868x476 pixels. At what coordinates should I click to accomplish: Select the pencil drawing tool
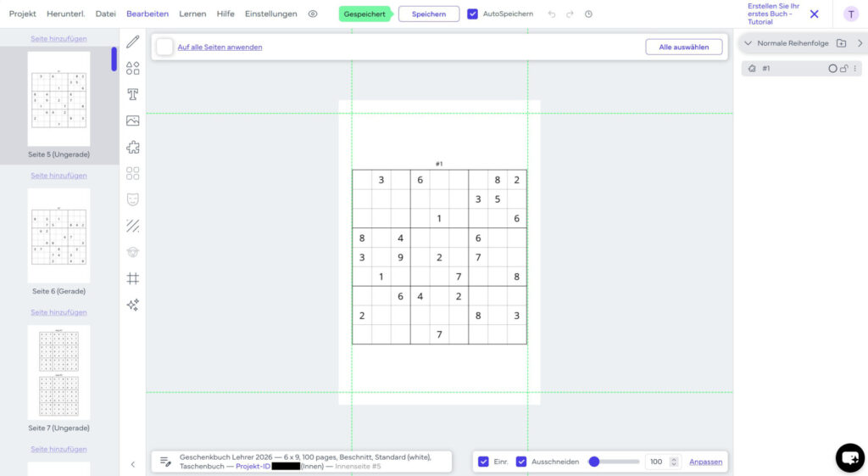point(133,42)
